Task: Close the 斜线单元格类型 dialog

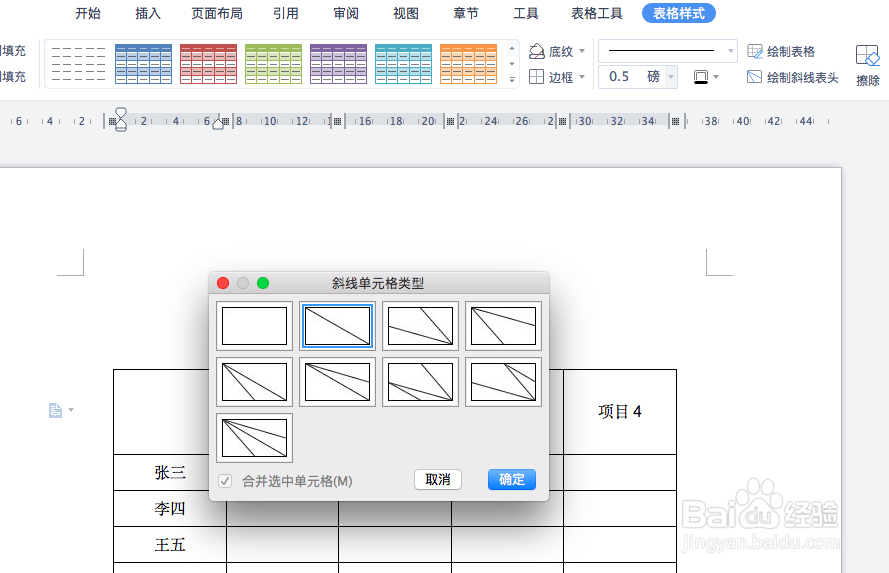Action: pos(223,283)
